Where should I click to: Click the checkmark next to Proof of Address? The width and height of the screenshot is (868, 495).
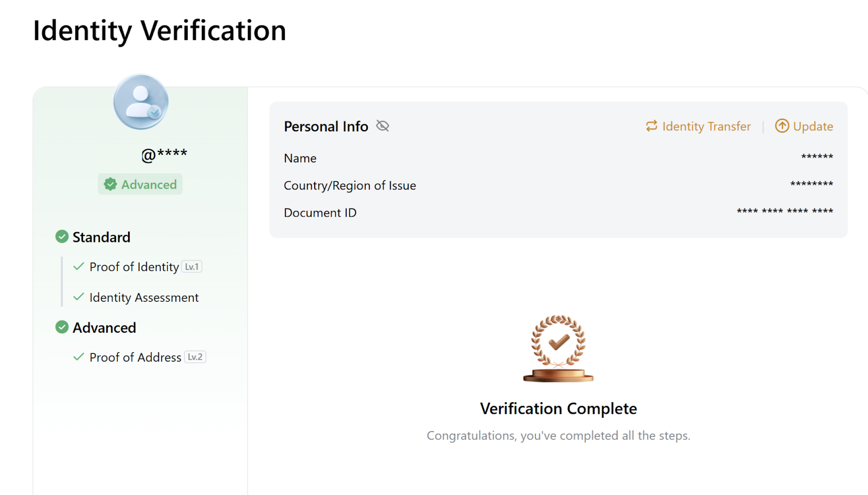click(x=78, y=357)
